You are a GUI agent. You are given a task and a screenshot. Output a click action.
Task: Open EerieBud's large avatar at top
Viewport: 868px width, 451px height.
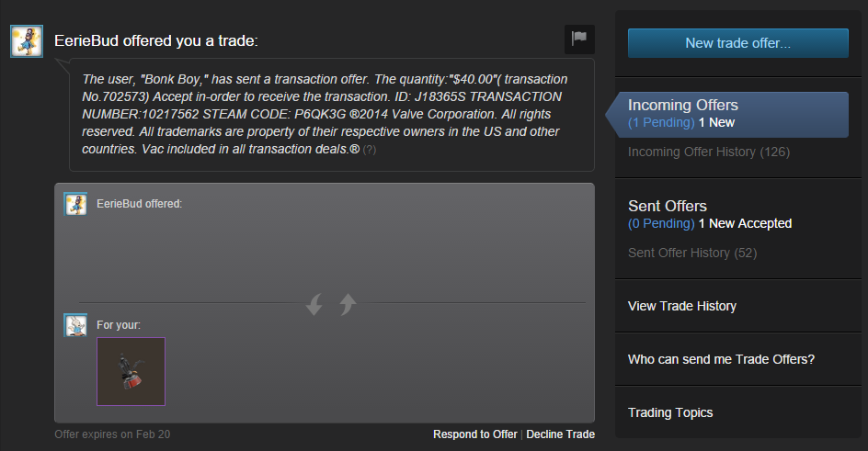coord(27,41)
